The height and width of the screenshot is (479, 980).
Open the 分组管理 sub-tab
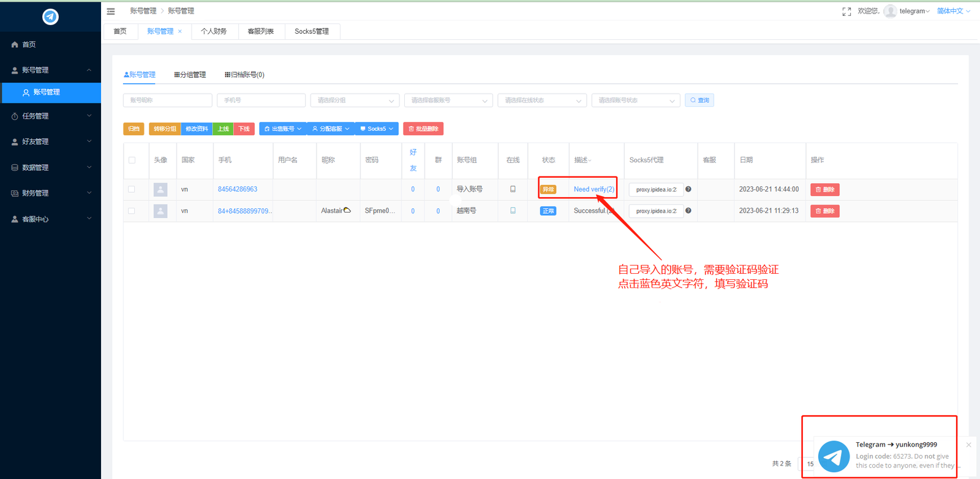point(190,75)
